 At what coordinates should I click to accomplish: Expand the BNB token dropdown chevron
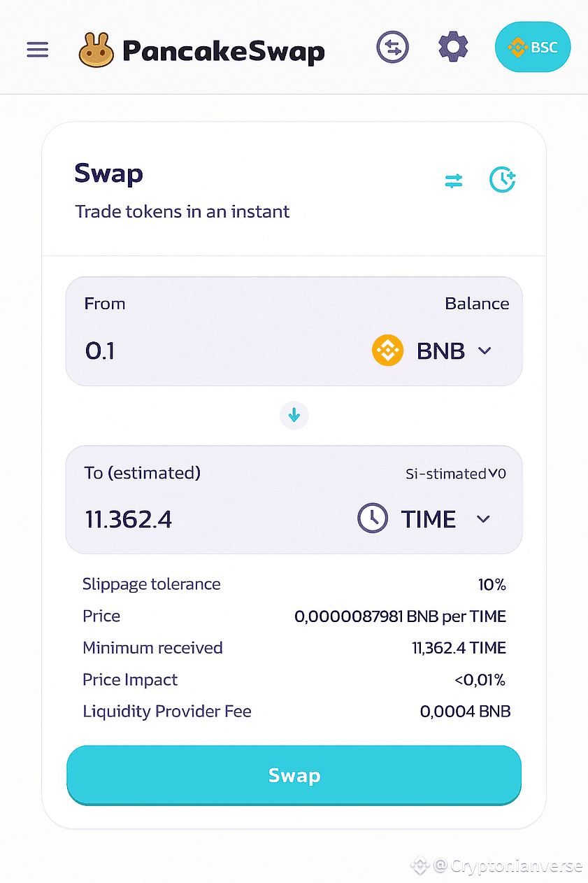click(x=485, y=351)
